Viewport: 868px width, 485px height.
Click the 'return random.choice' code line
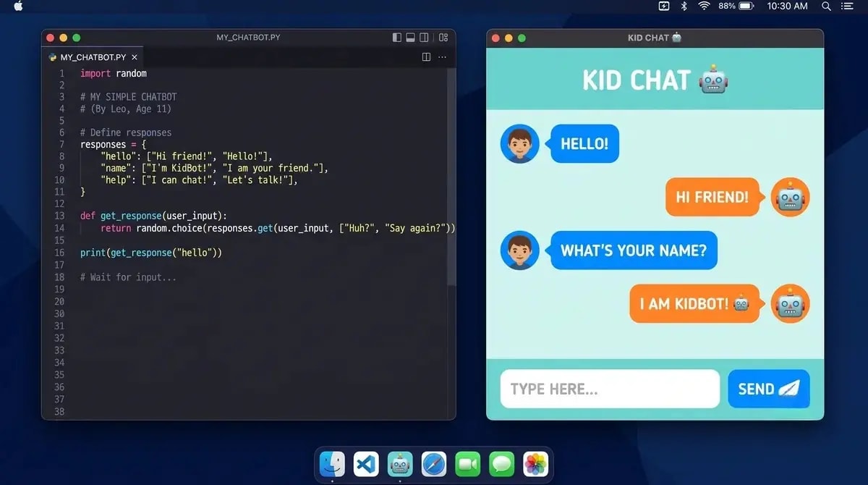click(278, 228)
